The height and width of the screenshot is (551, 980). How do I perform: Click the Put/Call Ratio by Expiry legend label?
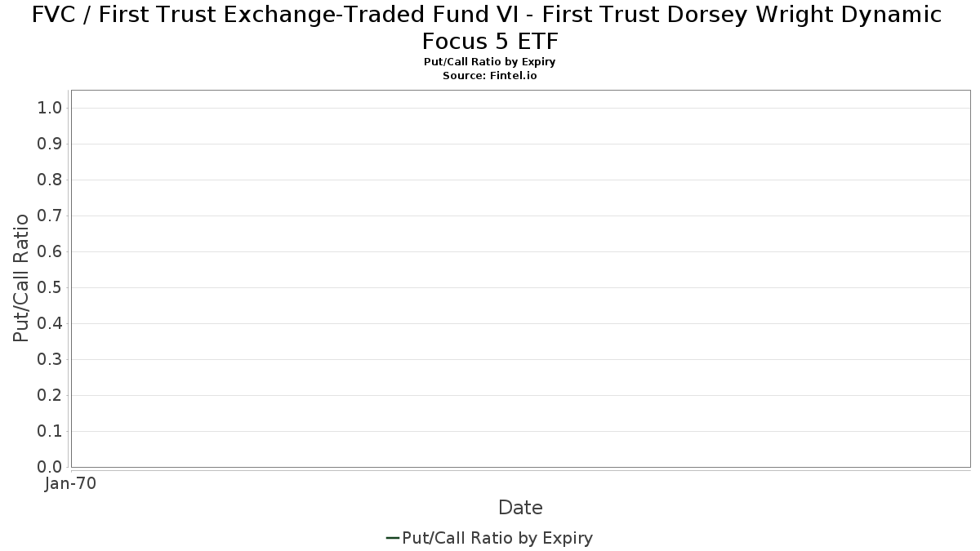click(x=497, y=538)
